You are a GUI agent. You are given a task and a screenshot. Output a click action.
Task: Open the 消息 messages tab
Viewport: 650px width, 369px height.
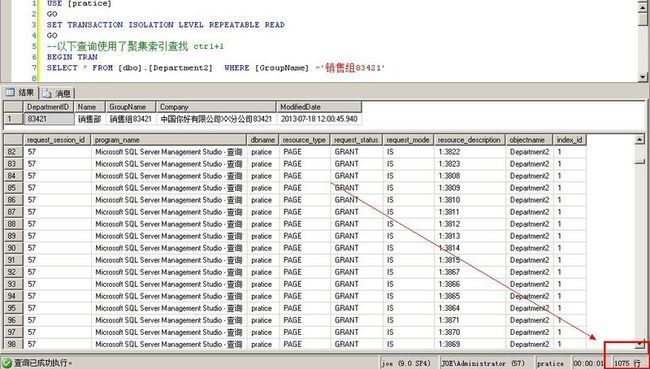57,93
